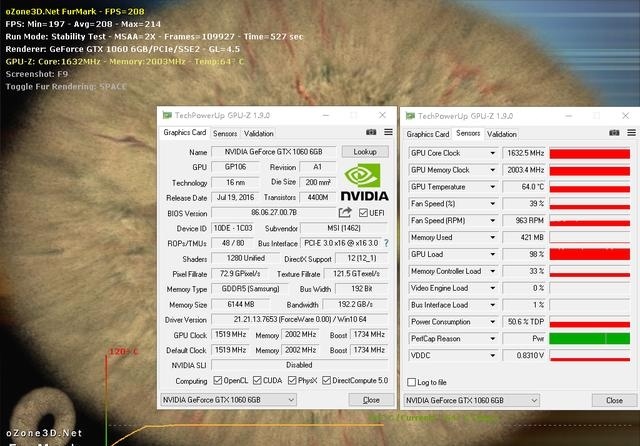
Task: Click the GPU field showing GP106
Action: (x=235, y=167)
